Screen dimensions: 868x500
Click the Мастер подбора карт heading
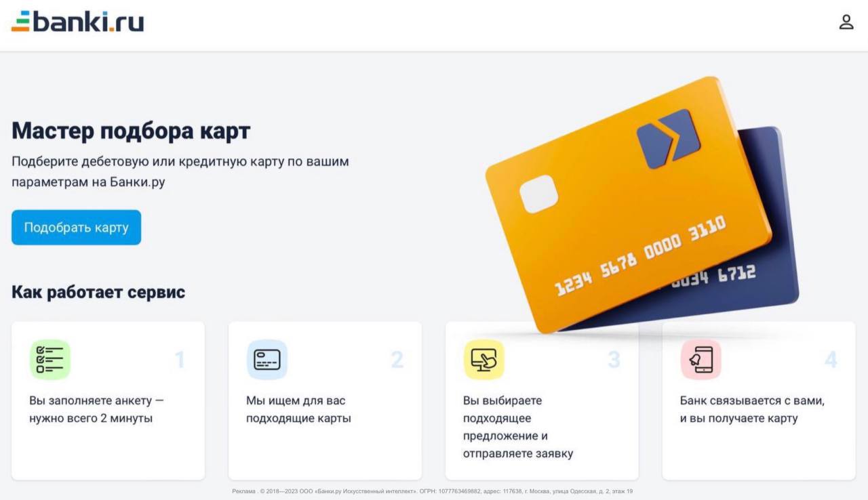click(131, 130)
